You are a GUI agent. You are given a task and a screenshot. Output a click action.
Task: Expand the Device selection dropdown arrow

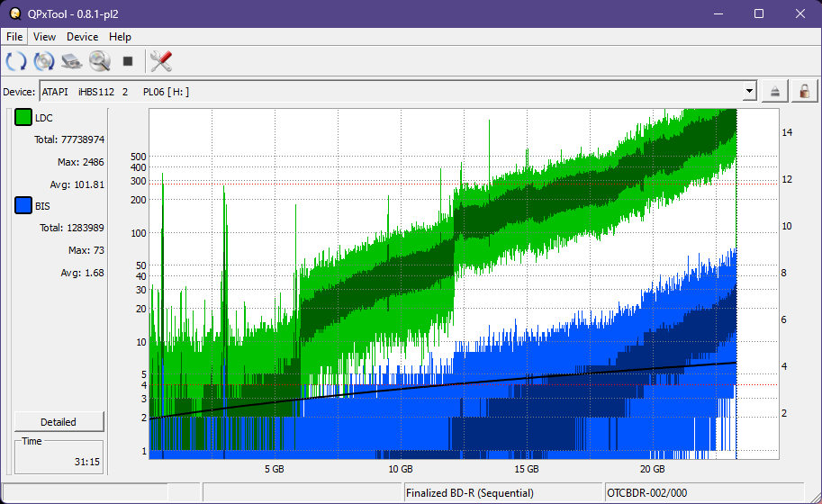(x=749, y=91)
